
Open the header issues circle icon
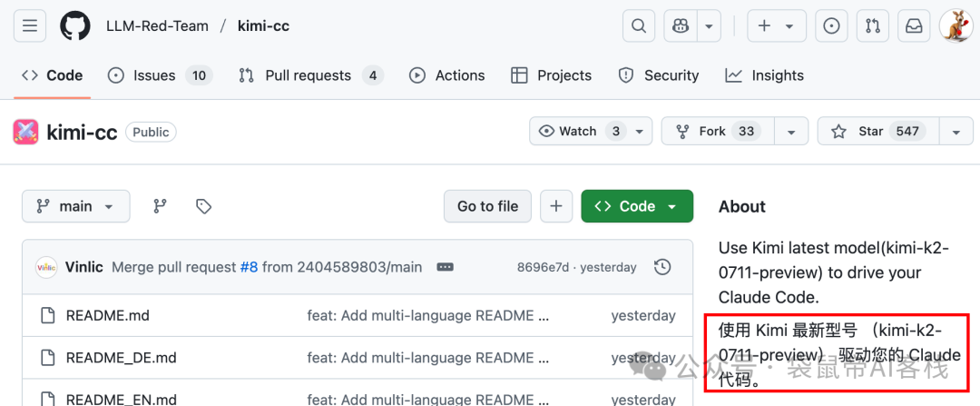pyautogui.click(x=831, y=25)
